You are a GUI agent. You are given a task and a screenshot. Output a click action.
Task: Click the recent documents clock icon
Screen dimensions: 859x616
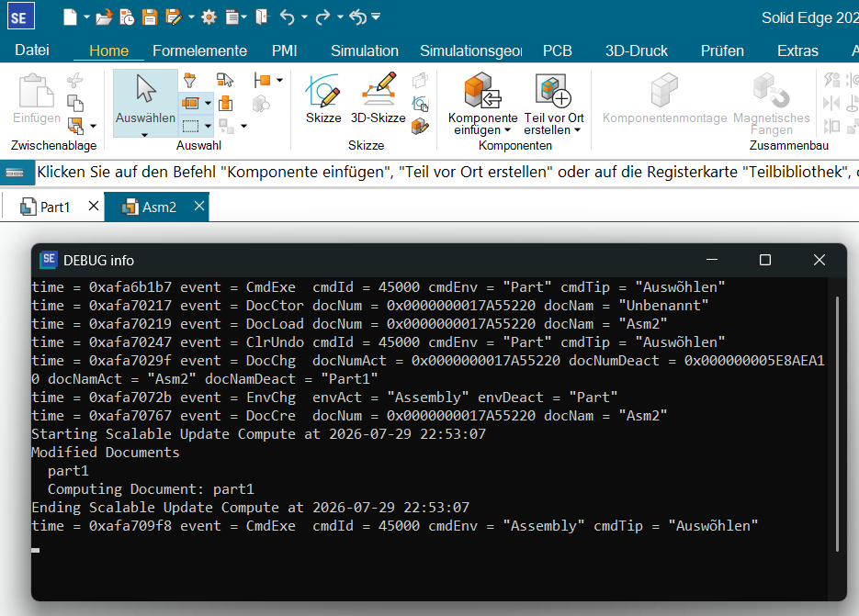pos(127,17)
